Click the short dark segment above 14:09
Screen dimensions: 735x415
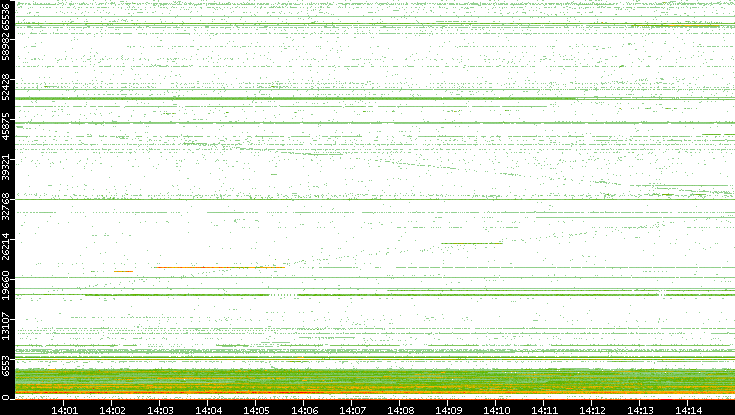tap(470, 243)
